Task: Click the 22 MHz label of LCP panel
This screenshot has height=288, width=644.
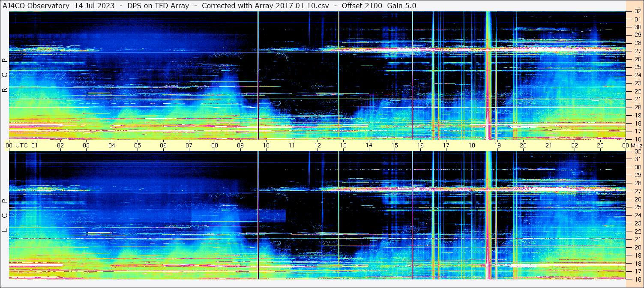Action: 637,231
